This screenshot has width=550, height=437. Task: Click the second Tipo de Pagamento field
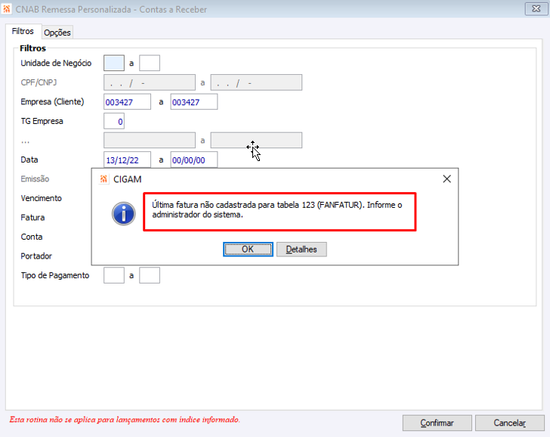149,275
